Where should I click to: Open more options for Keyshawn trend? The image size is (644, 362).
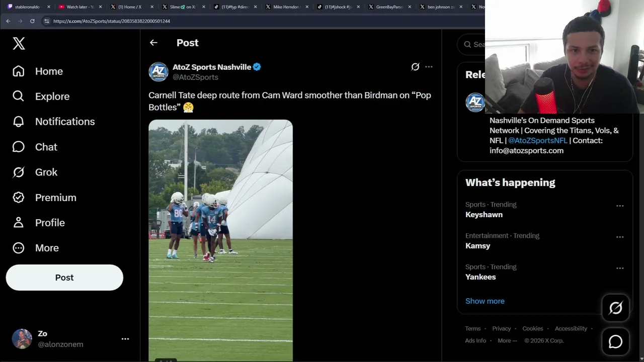620,206
